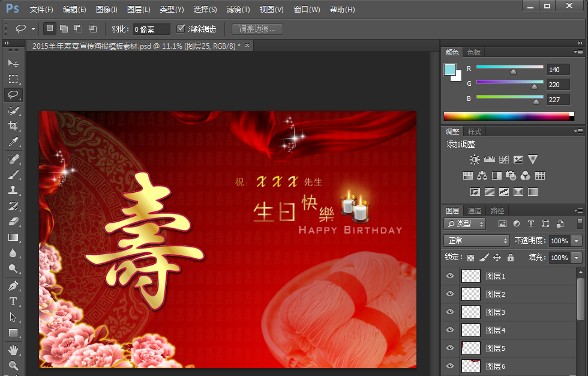Select the Crop tool

(x=13, y=126)
